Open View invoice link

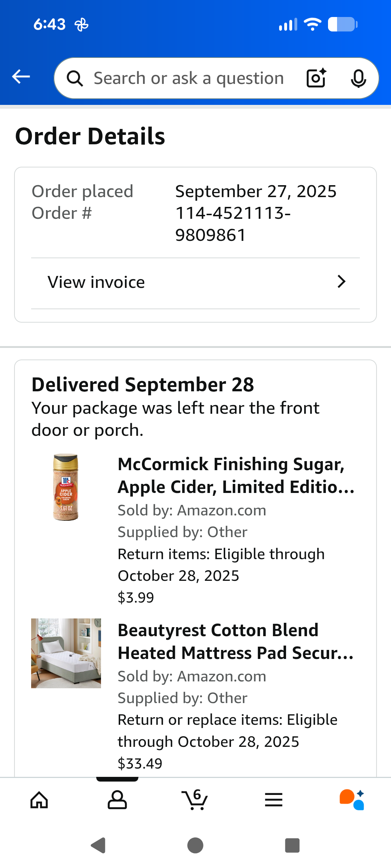pyautogui.click(x=195, y=283)
